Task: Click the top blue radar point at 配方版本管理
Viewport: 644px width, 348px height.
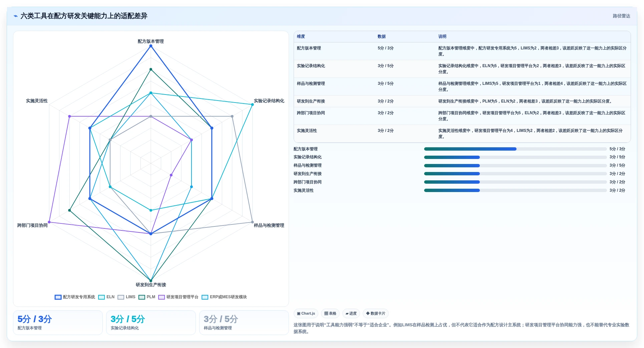Action: [151, 46]
